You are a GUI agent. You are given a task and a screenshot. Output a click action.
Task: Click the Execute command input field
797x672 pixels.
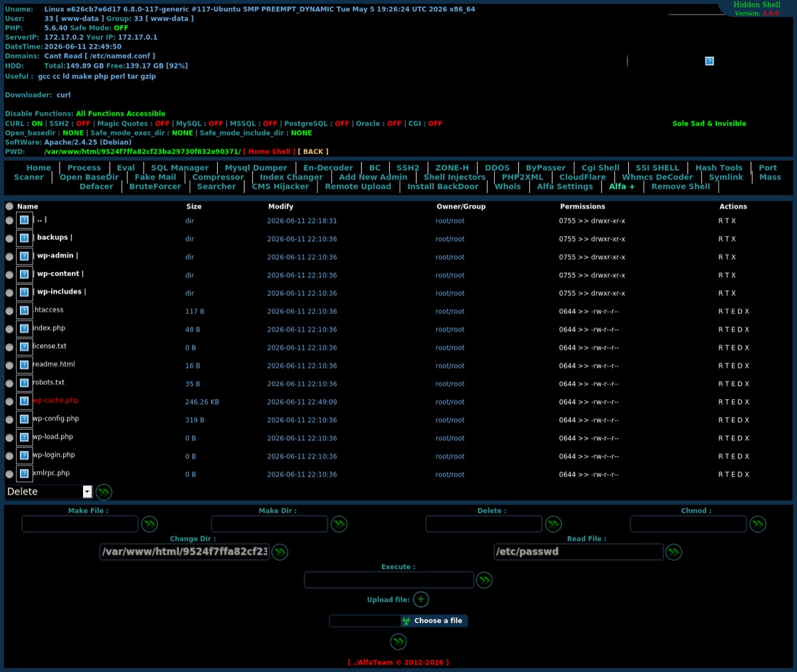coord(389,580)
